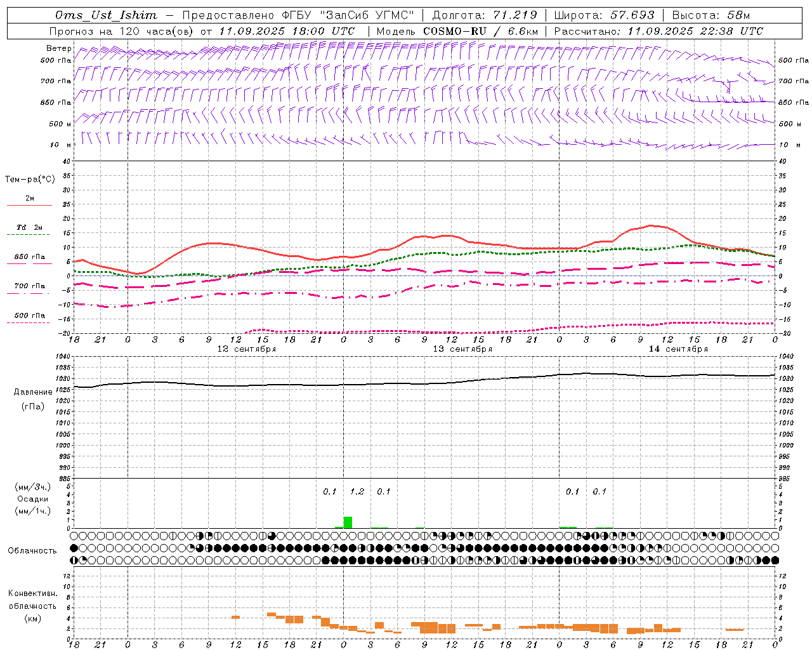This screenshot has width=812, height=650.
Task: Click the (мм/3ч.) precipitation unit label
Action: 32,487
